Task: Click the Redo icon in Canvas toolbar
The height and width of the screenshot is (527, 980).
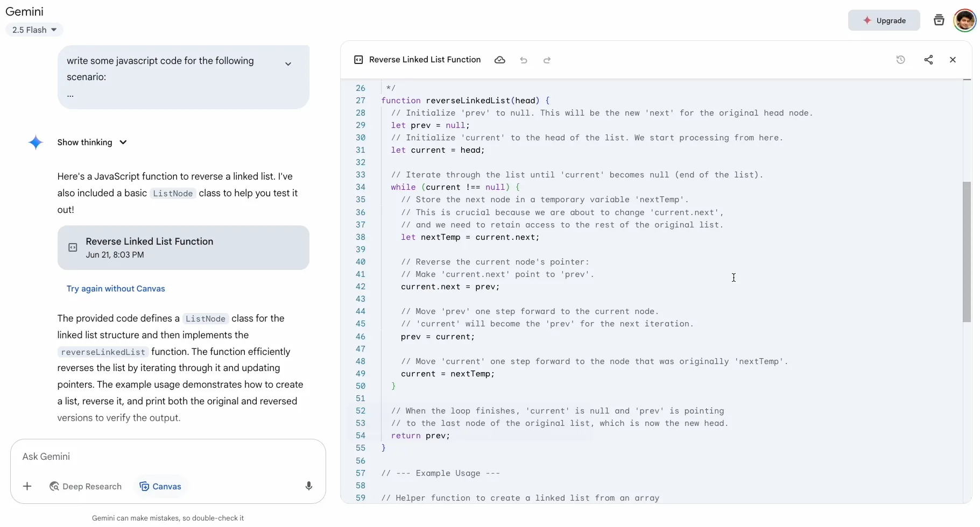Action: click(547, 60)
